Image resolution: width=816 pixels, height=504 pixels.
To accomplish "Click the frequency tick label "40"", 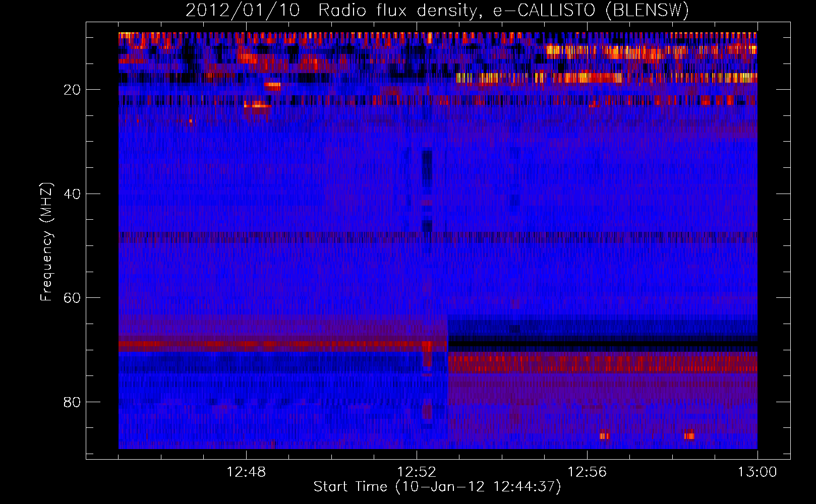I will pyautogui.click(x=72, y=194).
